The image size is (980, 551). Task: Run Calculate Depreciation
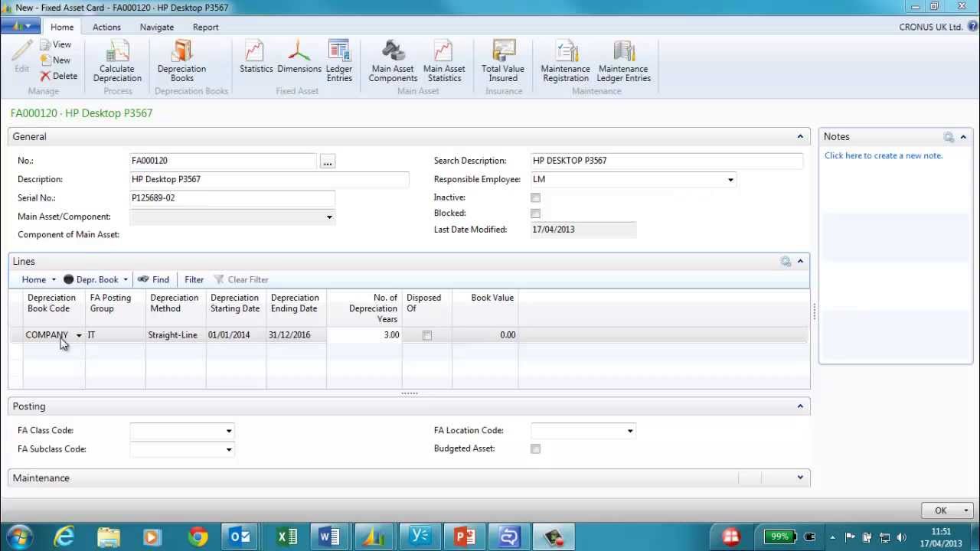(117, 61)
